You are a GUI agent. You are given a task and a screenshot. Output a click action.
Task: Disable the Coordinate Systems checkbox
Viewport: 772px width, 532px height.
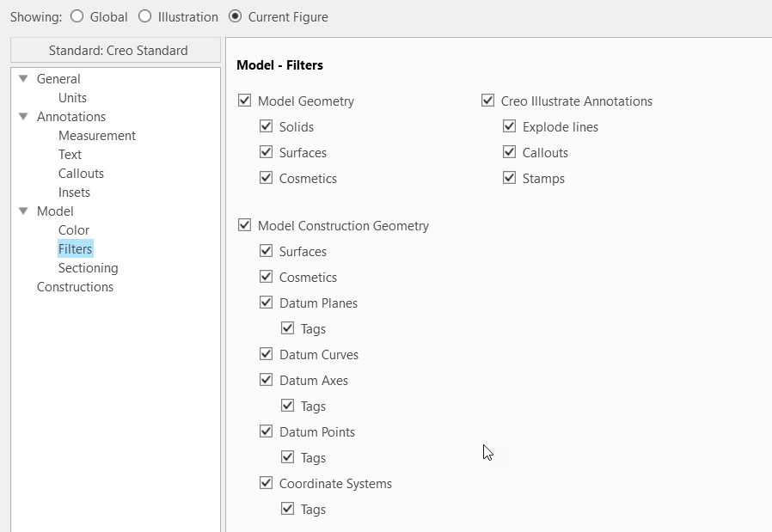pos(267,483)
